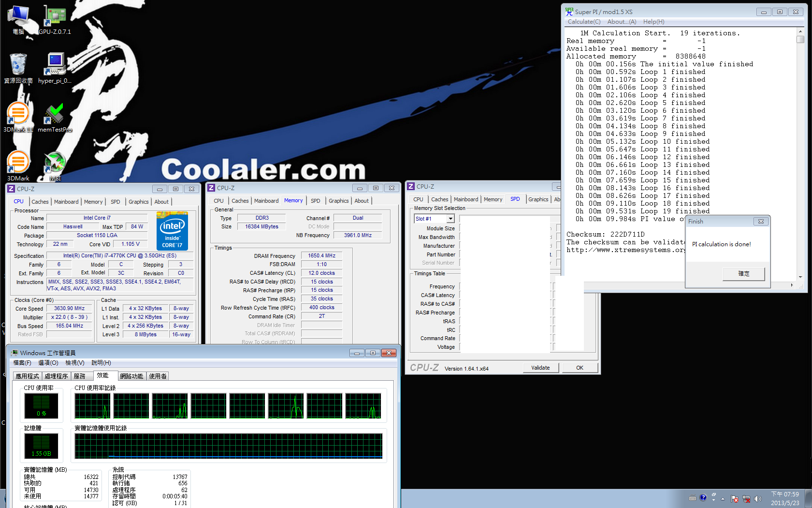Click the Size value 16384 MBytes
The image size is (812, 508).
click(x=261, y=226)
